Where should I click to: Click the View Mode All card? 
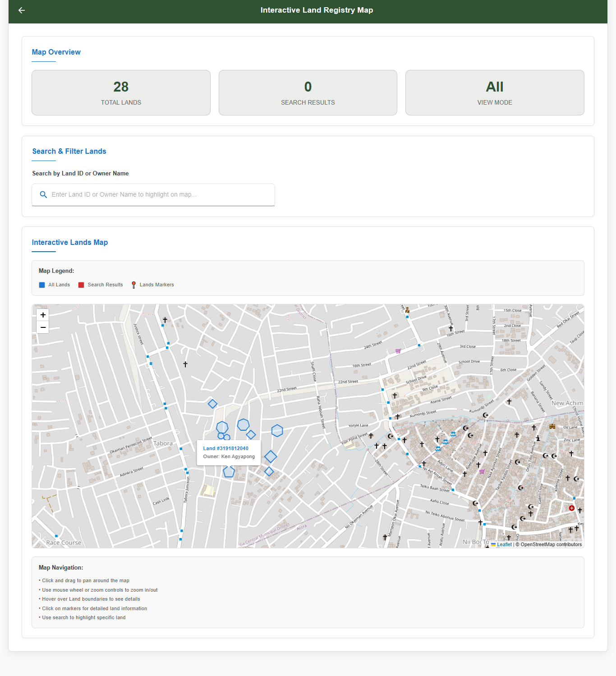pyautogui.click(x=494, y=93)
